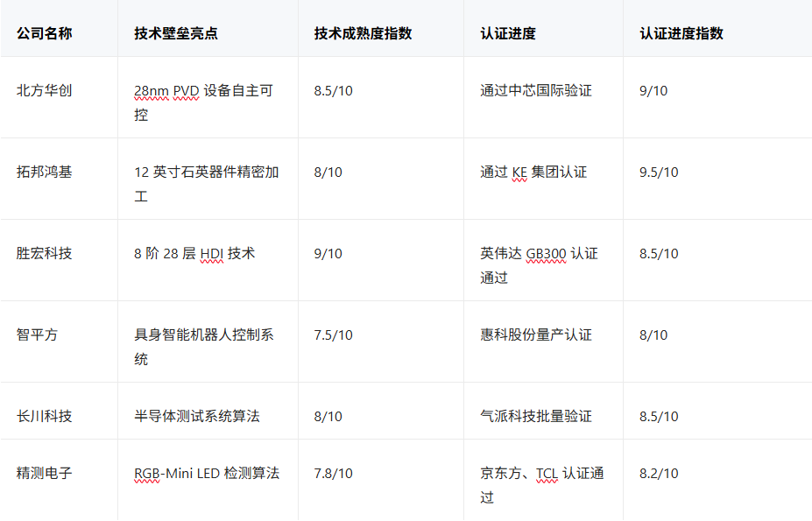The width and height of the screenshot is (812, 521).
Task: Select the 北方华创 company cell
Action: pyautogui.click(x=44, y=90)
